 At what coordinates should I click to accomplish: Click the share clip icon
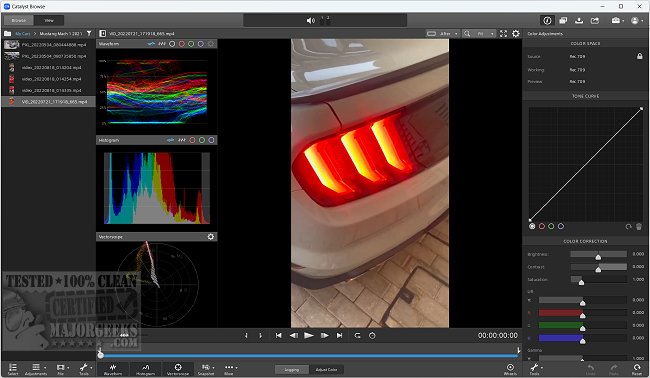pos(595,20)
